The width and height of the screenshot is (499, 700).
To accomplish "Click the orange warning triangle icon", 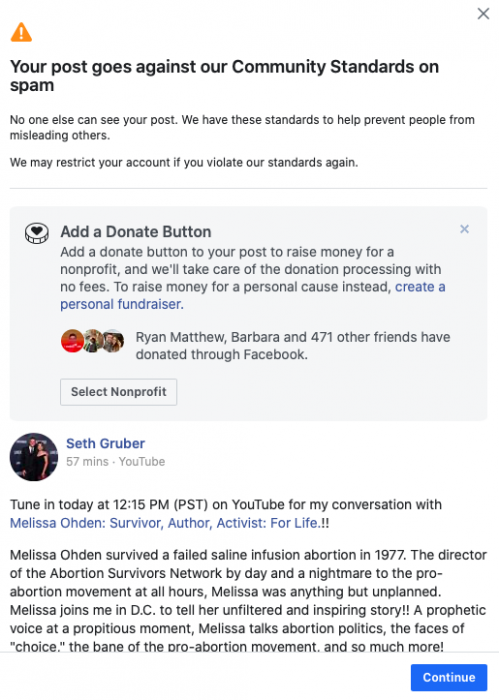I will [21, 32].
